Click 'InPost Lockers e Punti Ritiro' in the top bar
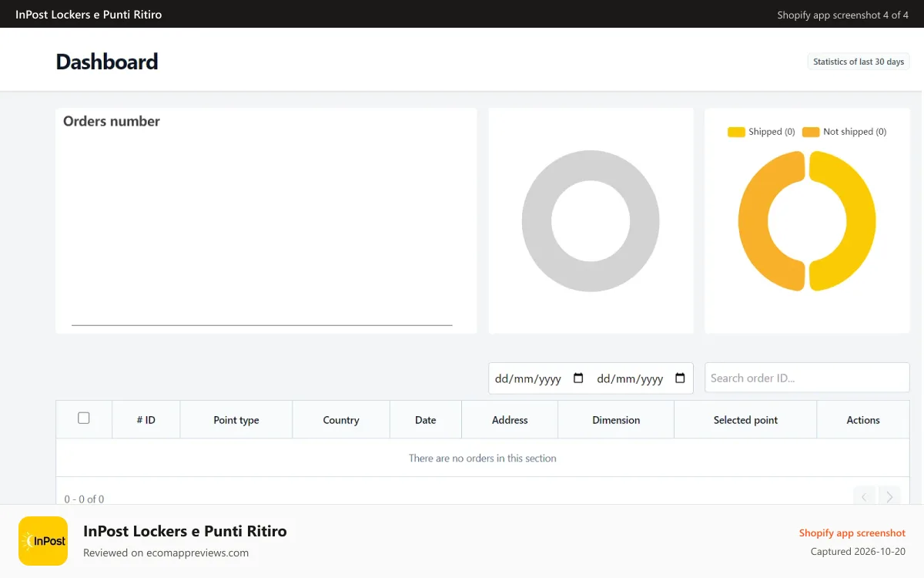This screenshot has width=924, height=578. click(x=89, y=15)
